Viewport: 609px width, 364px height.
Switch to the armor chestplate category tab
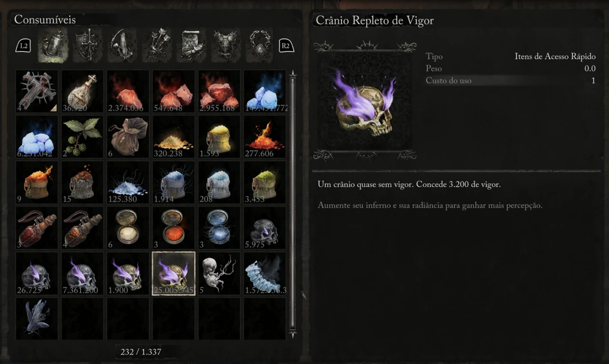[226, 45]
